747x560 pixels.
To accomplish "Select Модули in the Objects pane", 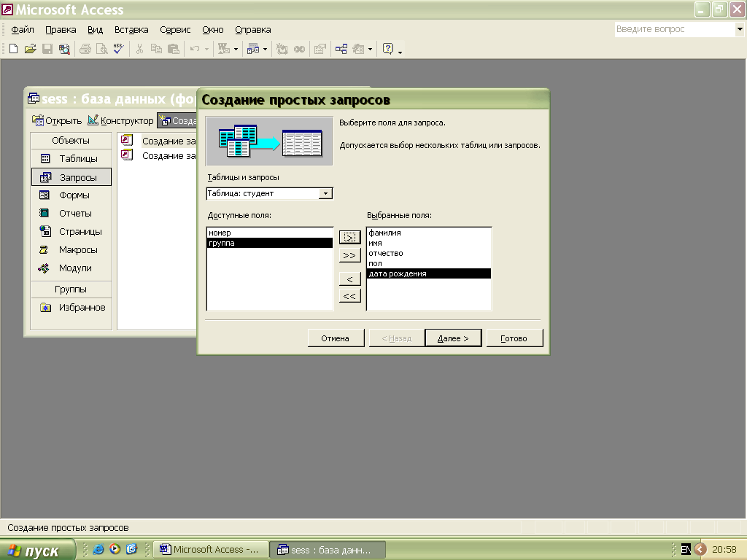I will (x=71, y=268).
